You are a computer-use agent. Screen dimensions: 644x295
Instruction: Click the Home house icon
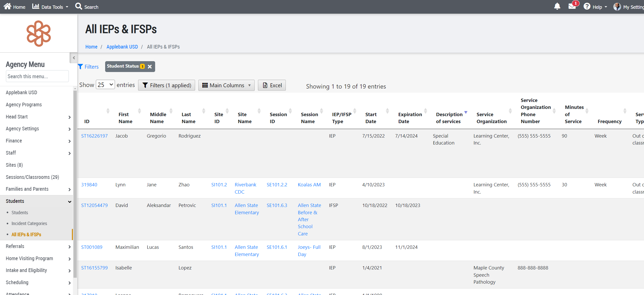pyautogui.click(x=7, y=6)
